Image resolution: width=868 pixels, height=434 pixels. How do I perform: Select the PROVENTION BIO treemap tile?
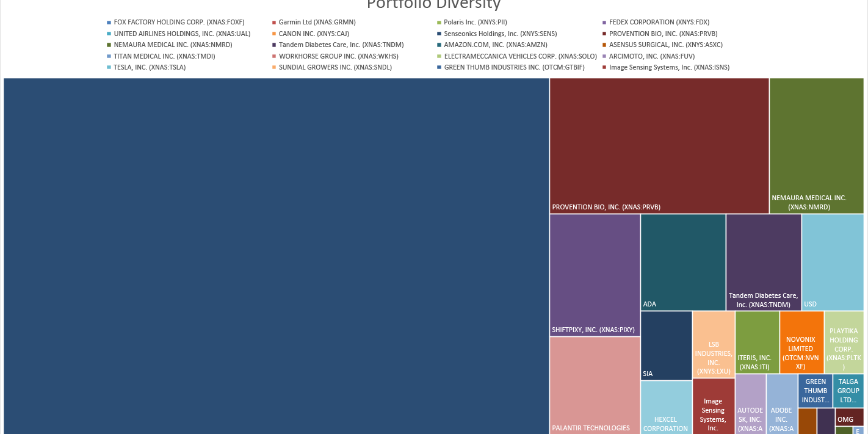pyautogui.click(x=659, y=145)
